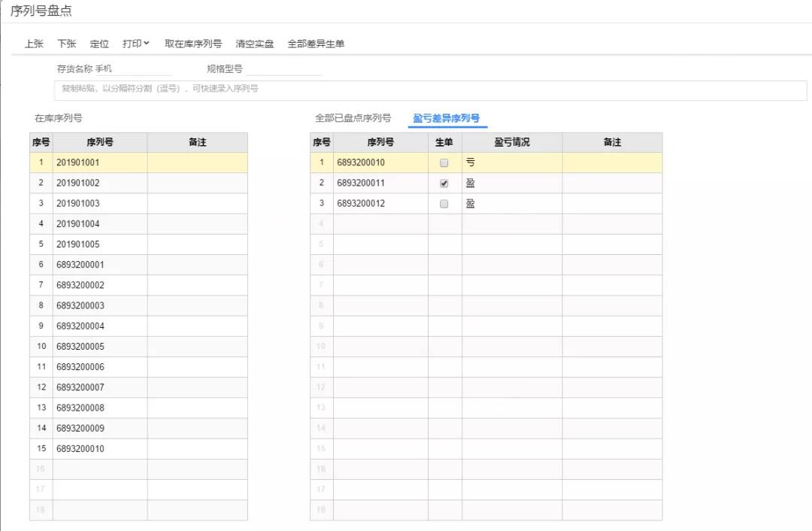Screen dimensions: 812x531
Task: Check 生单 box for serial 6893200010
Action: (x=444, y=162)
